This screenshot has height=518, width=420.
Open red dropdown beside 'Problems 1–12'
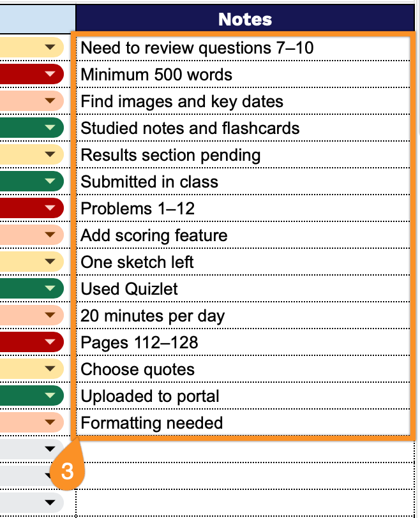tap(50, 209)
